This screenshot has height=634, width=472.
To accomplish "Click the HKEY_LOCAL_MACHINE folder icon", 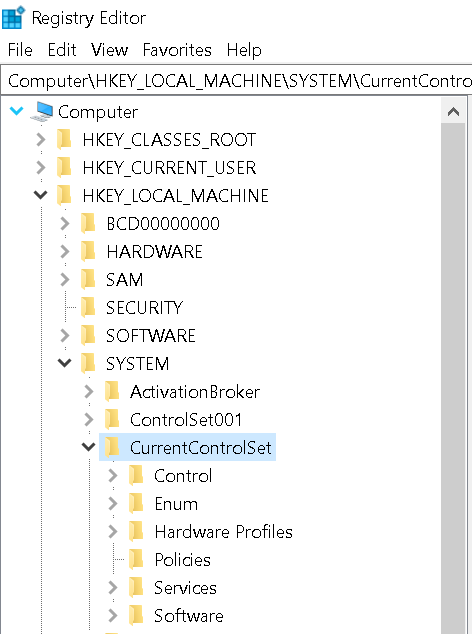I will (x=64, y=195).
